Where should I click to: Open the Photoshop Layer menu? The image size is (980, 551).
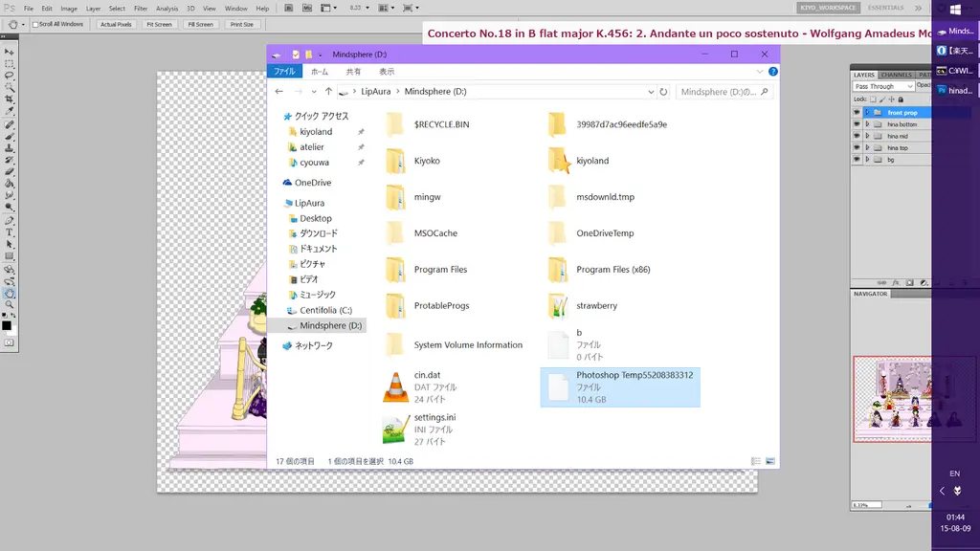click(x=93, y=9)
